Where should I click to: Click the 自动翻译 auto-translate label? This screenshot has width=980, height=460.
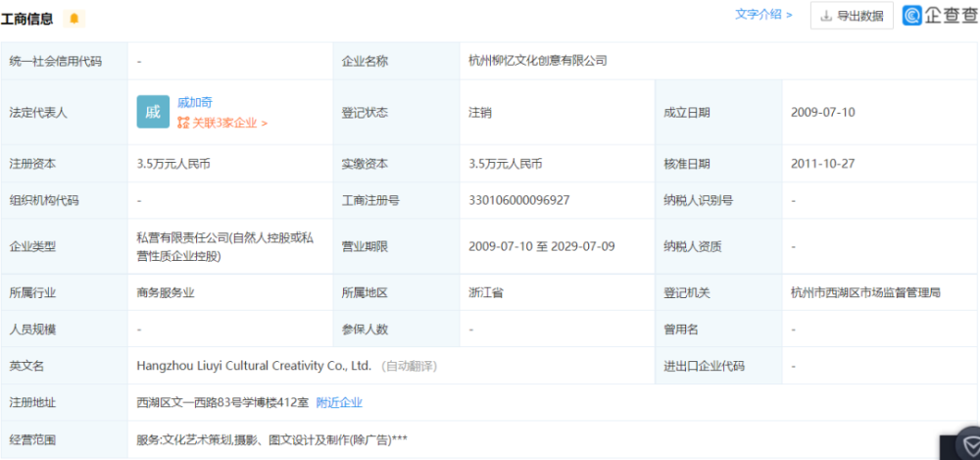click(409, 366)
